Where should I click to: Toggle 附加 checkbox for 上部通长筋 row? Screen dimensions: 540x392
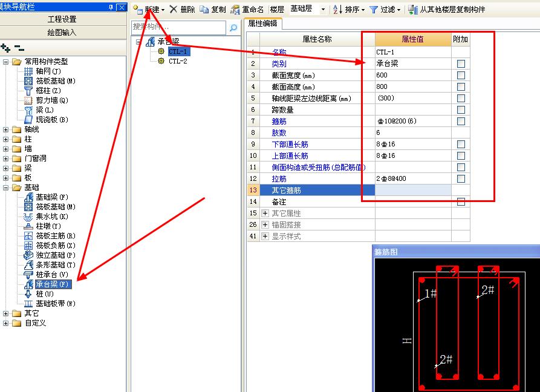pos(461,155)
